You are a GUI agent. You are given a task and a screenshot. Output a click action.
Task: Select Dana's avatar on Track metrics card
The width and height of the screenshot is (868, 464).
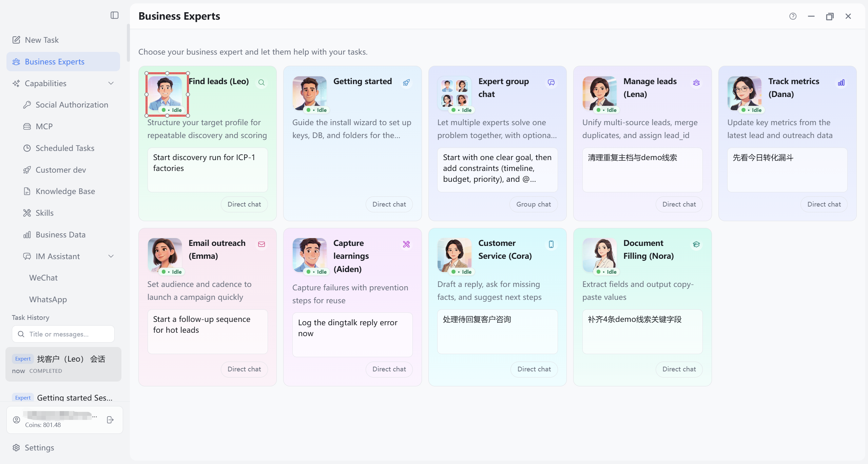coord(745,93)
